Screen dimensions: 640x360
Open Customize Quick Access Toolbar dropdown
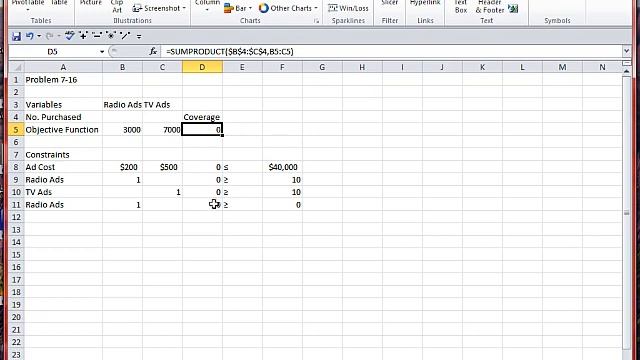pos(139,37)
